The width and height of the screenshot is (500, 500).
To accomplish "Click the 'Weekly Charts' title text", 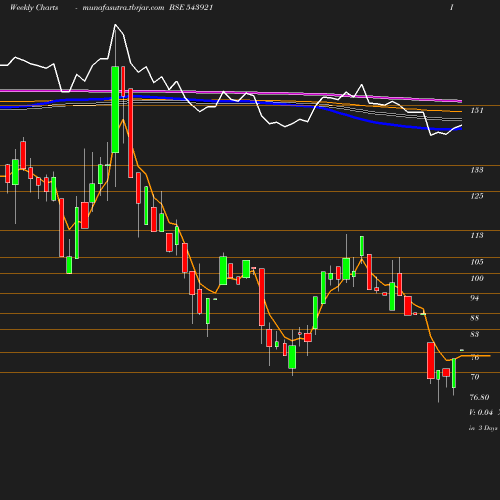I will point(34,7).
